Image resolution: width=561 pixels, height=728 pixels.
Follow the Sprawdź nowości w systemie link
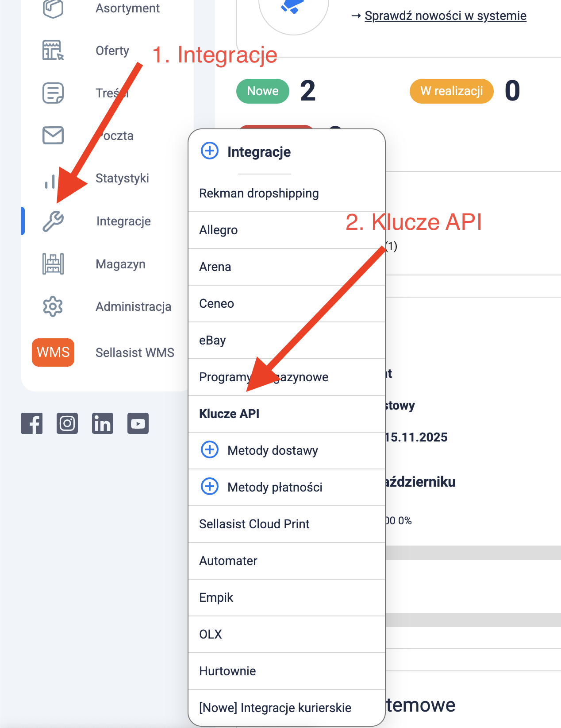(x=445, y=16)
